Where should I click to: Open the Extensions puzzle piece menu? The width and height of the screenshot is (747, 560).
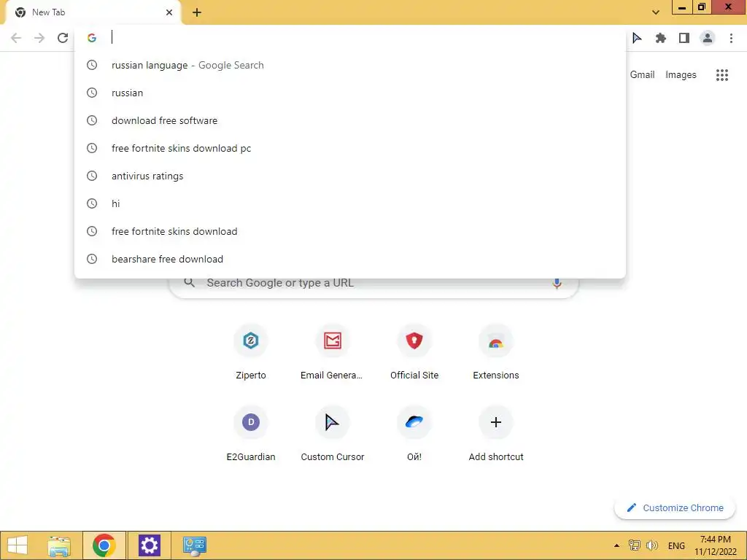[661, 38]
